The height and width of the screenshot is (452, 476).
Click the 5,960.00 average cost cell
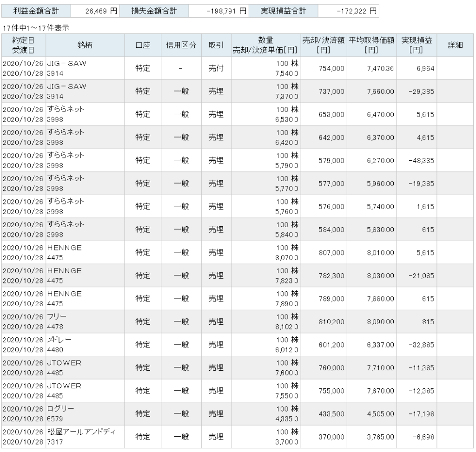tap(371, 183)
